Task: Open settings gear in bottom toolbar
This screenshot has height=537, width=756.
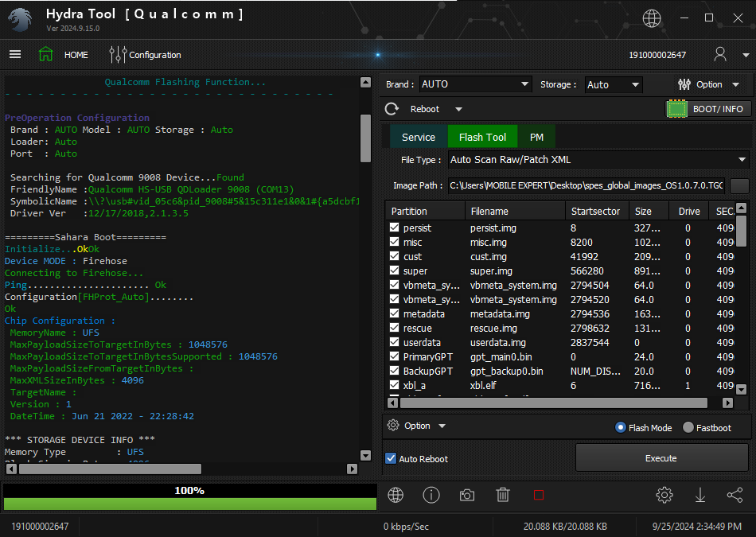Action: [x=664, y=495]
